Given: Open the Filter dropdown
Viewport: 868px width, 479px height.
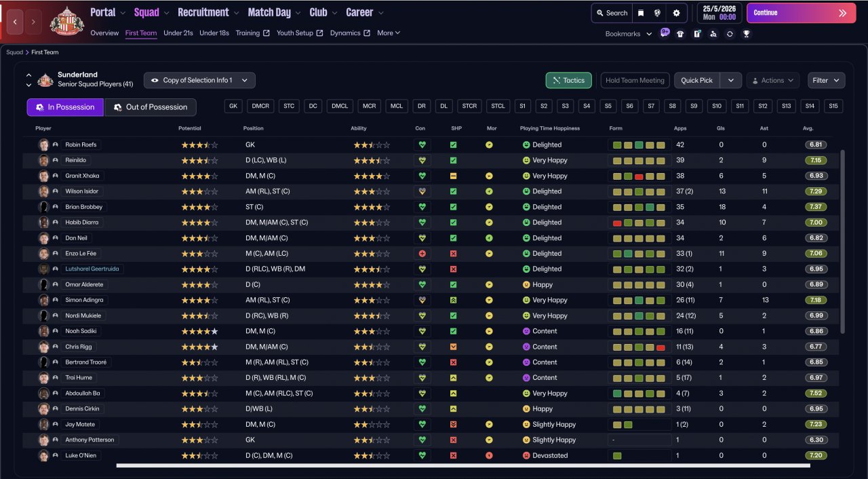Looking at the screenshot, I should [827, 80].
